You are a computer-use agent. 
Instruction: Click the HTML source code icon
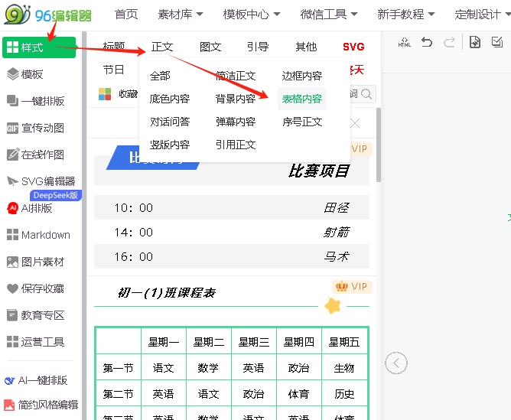tap(404, 43)
